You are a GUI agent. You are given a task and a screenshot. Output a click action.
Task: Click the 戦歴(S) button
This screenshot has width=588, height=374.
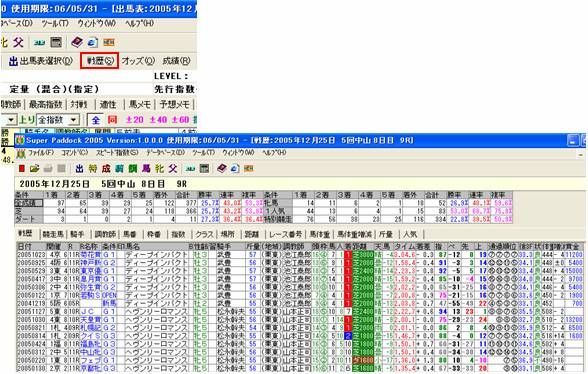[99, 61]
